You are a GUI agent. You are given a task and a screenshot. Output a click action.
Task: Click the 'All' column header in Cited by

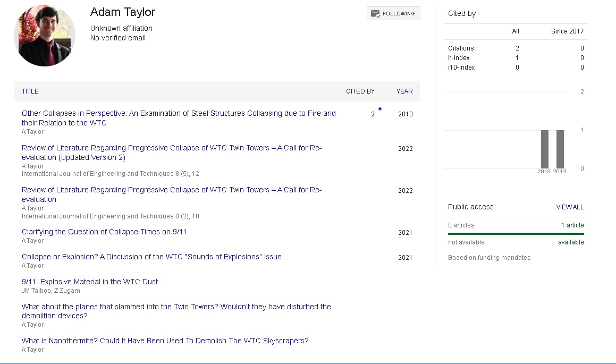tap(516, 31)
